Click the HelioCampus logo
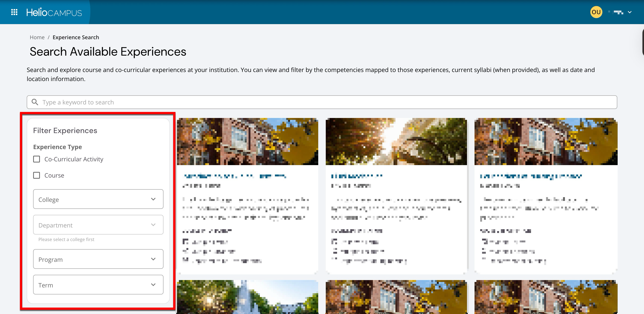The width and height of the screenshot is (644, 314). click(x=54, y=12)
